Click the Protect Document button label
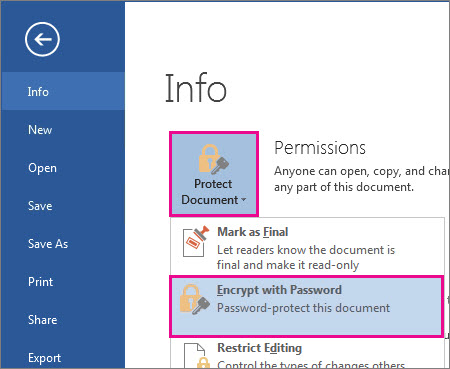Viewport: 450px width, 369px height. (x=213, y=192)
